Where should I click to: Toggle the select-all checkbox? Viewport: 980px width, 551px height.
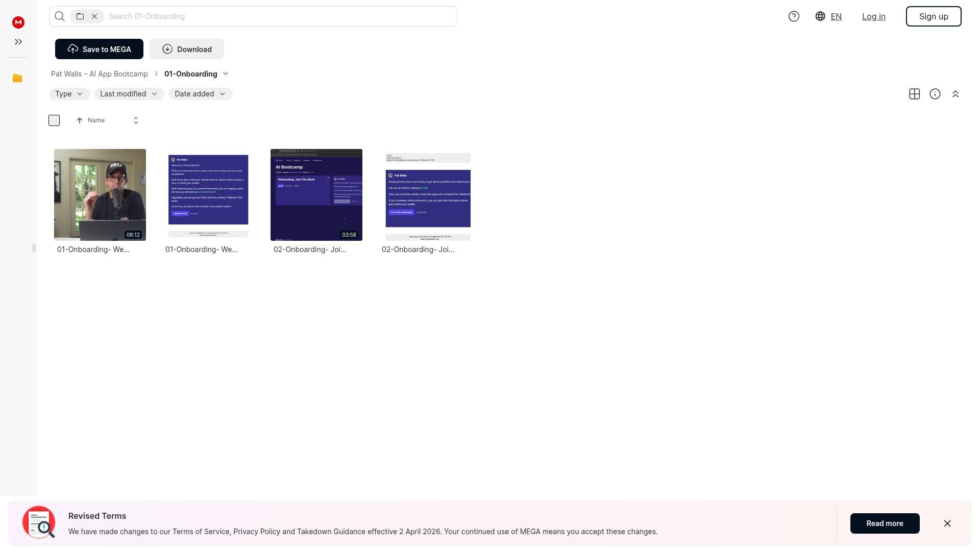pos(54,120)
